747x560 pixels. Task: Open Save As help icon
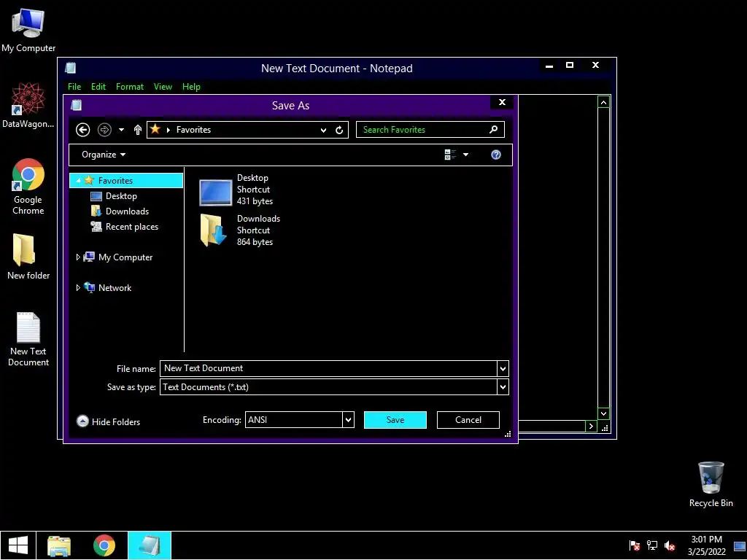[x=496, y=155]
